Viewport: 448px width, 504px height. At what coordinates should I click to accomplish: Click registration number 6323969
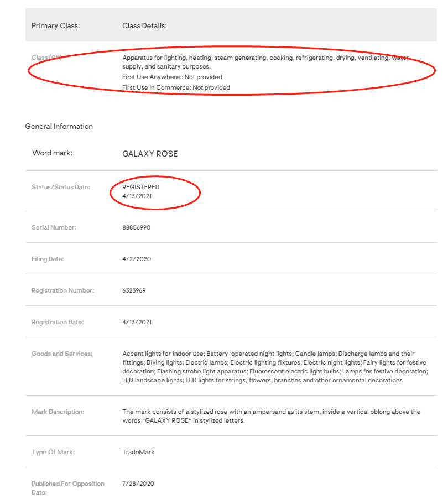coord(134,290)
